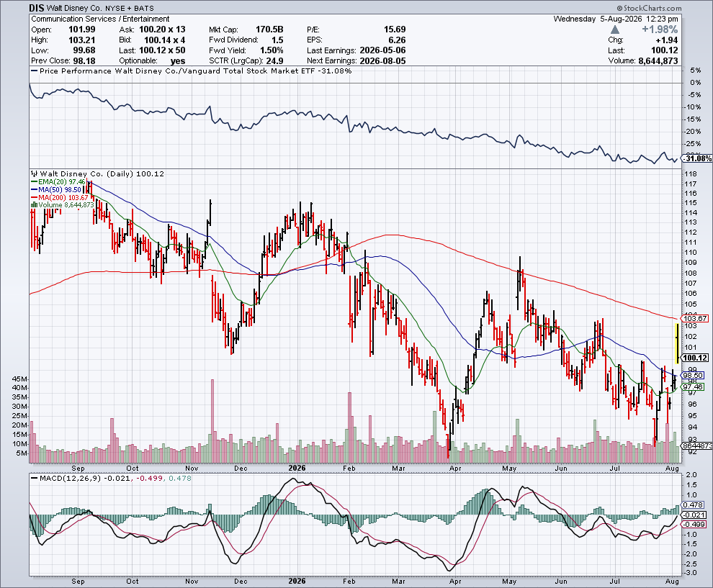The height and width of the screenshot is (588, 713).
Task: Click the 0.478 MACD histogram axis tag
Action: point(694,505)
